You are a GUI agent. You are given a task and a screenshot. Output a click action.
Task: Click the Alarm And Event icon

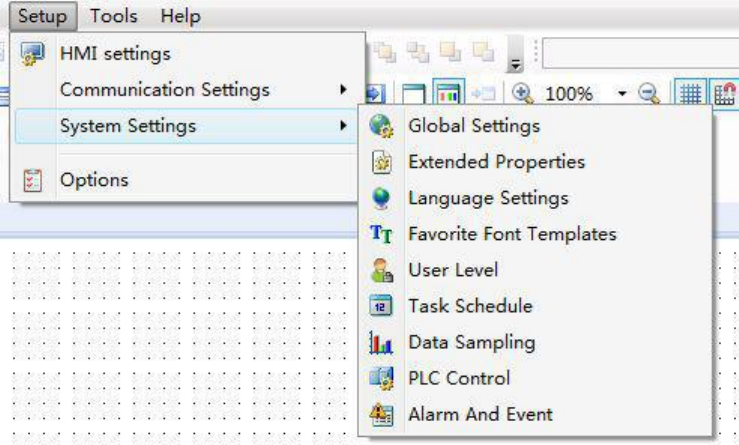pyautogui.click(x=381, y=414)
